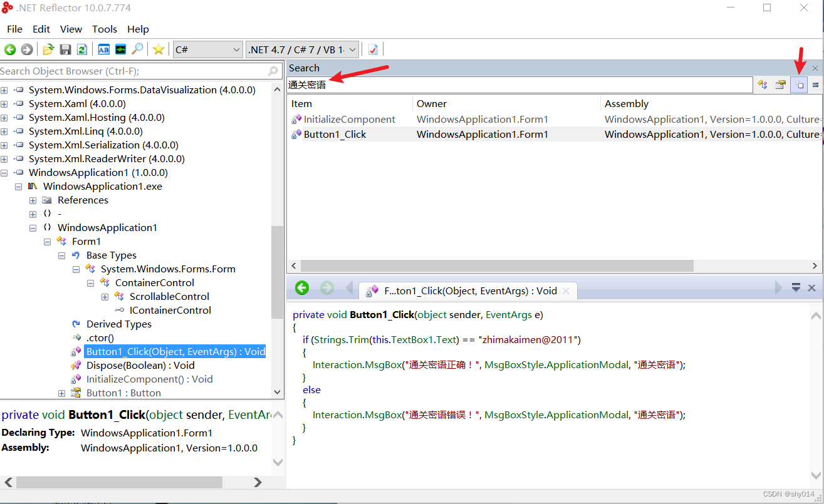Viewport: 824px width, 504px height.
Task: Select Button1_Click(Object, EventArgs) : Void in tree
Action: click(175, 352)
